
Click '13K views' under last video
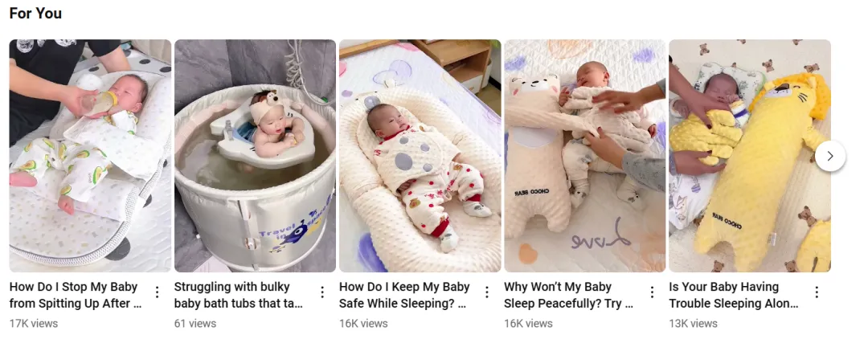(x=693, y=324)
